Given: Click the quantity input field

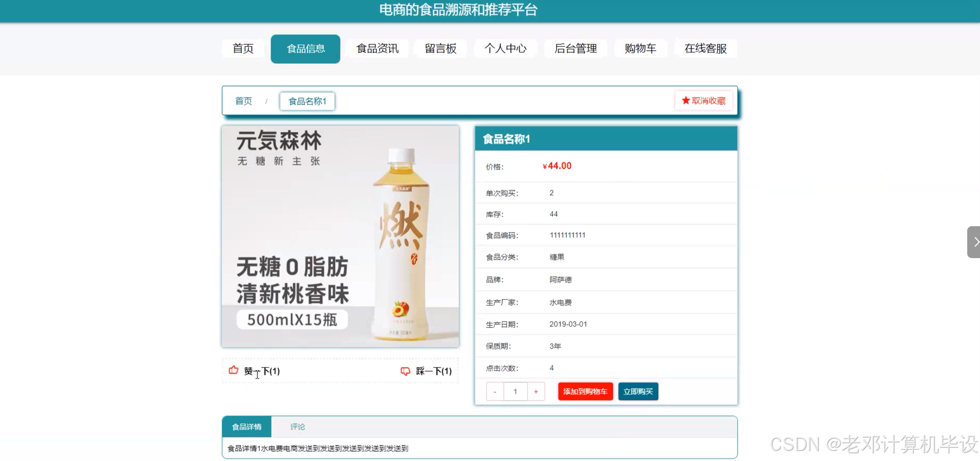Looking at the screenshot, I should click(x=515, y=391).
